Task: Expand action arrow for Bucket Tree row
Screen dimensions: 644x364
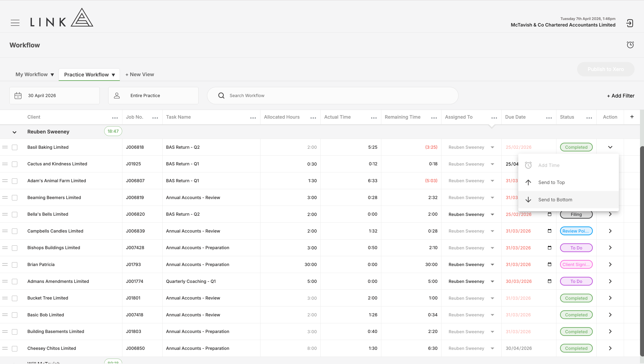Action: click(610, 298)
